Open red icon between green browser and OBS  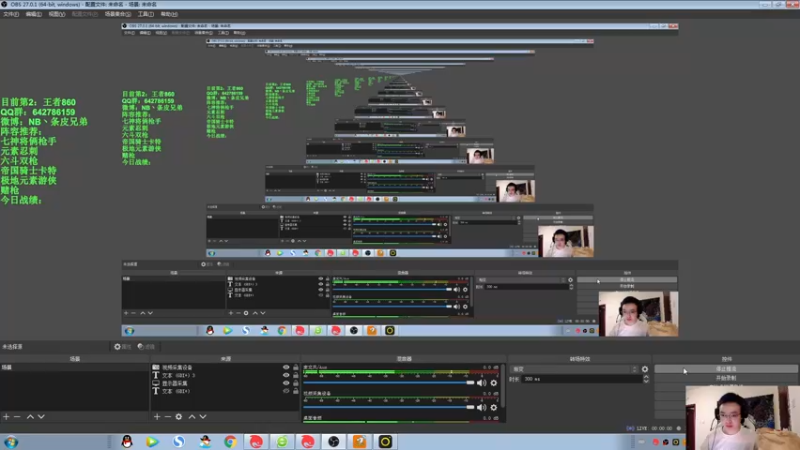pos(308,442)
